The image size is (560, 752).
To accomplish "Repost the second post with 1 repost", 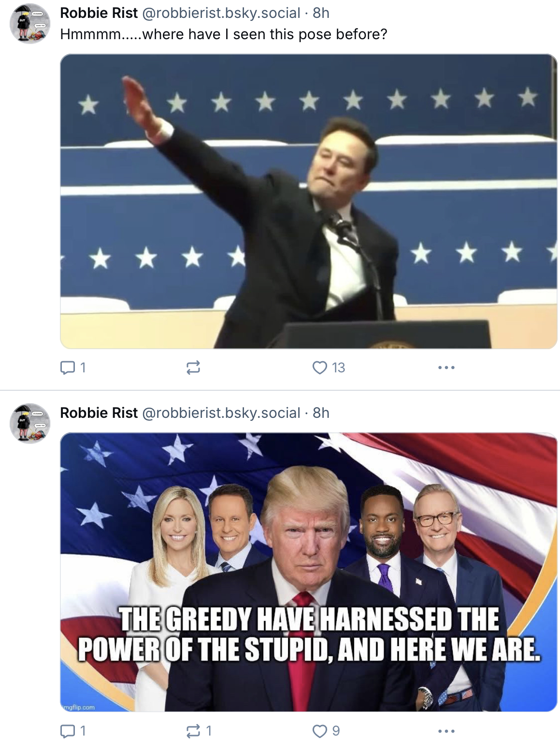I will click(x=199, y=731).
